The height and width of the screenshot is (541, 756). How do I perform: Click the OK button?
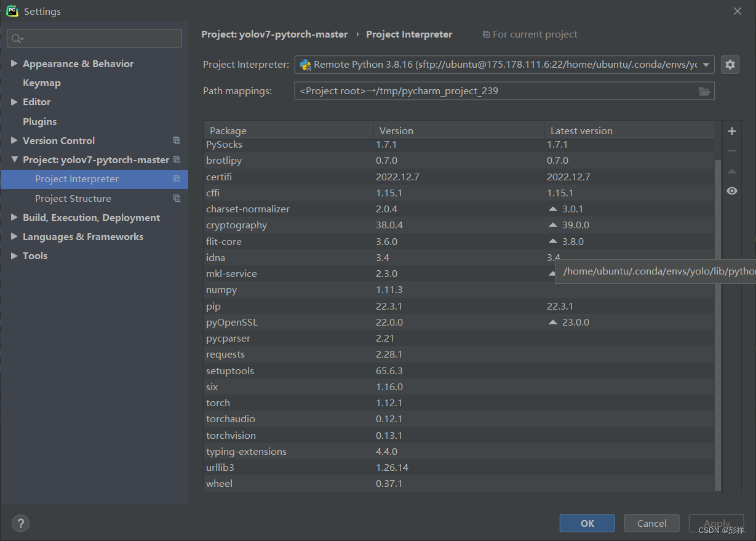coord(587,523)
